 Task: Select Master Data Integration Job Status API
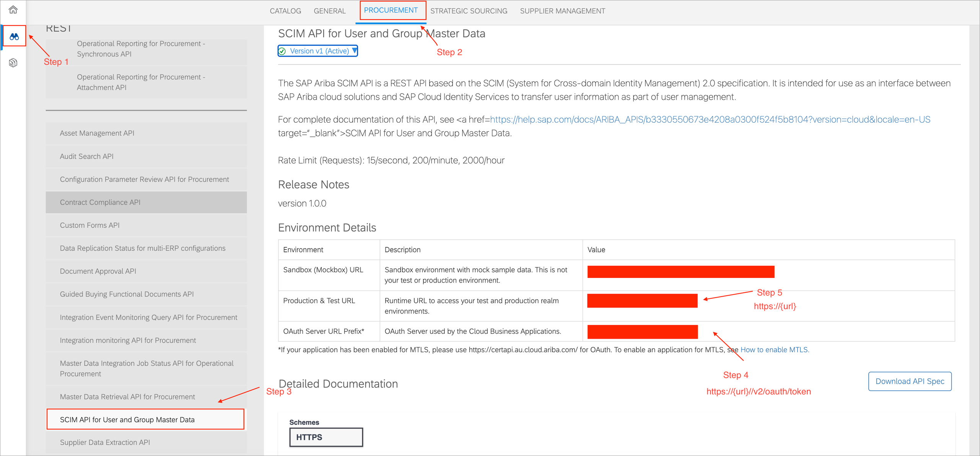coord(146,368)
